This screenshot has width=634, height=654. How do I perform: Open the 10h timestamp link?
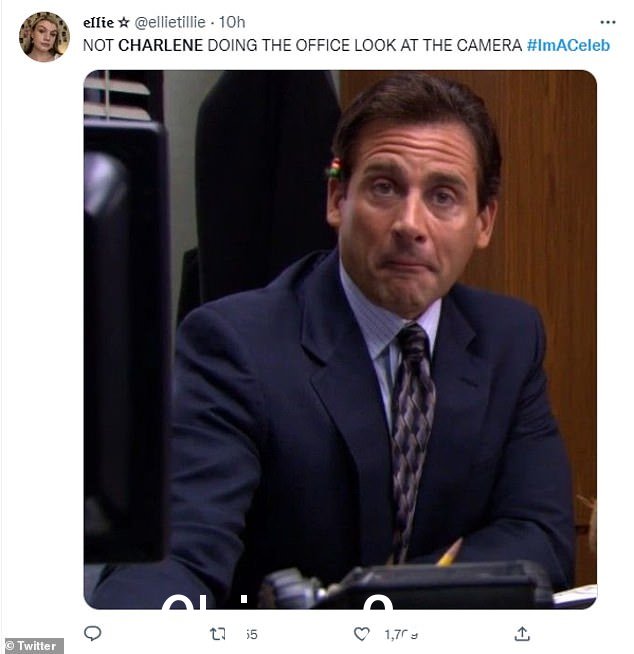(x=232, y=22)
